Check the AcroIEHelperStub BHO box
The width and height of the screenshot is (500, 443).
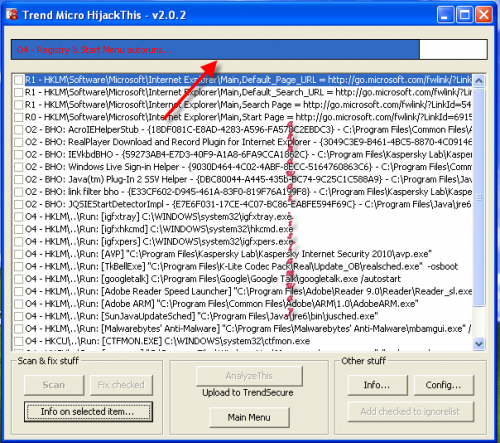(x=19, y=130)
